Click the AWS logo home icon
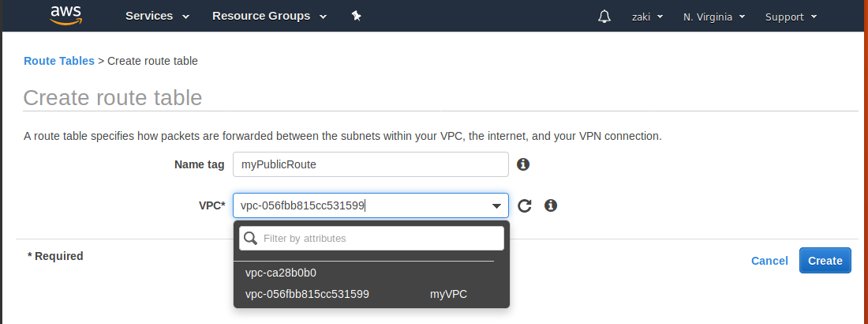 (x=66, y=16)
